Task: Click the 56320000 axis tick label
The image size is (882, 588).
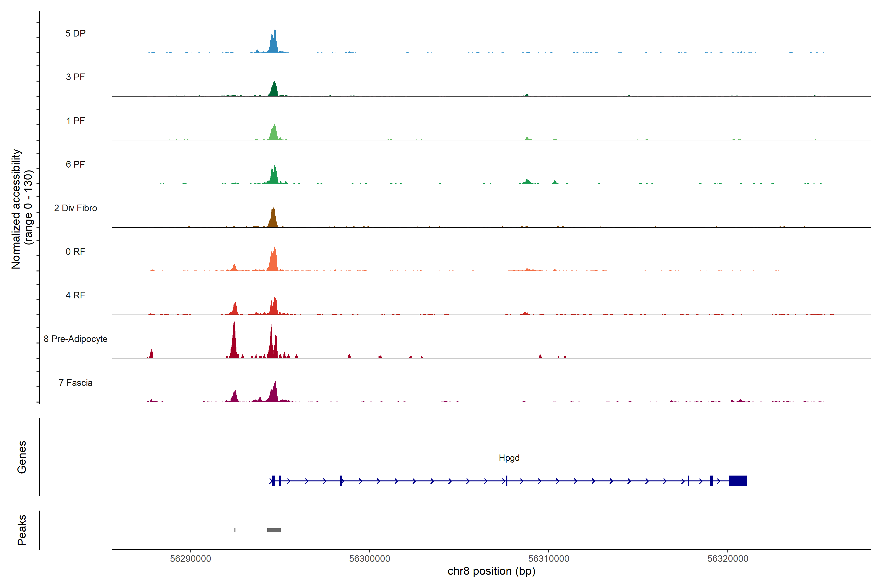Action: [x=727, y=559]
